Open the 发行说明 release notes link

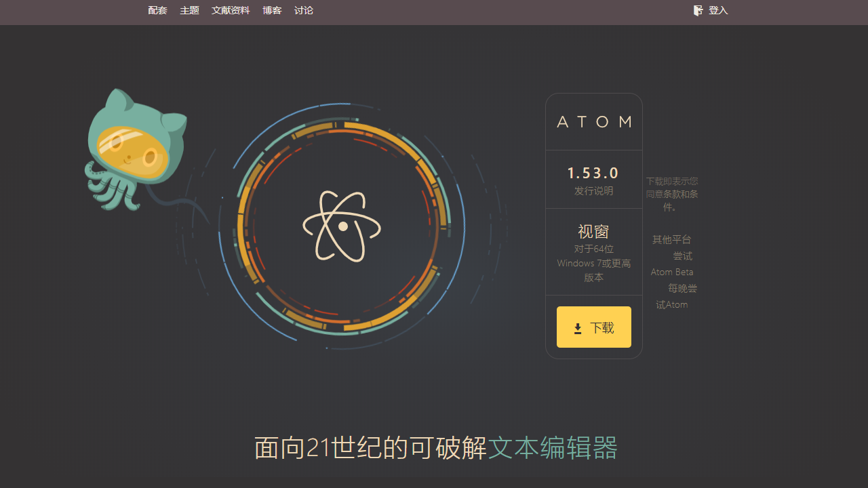pos(593,190)
